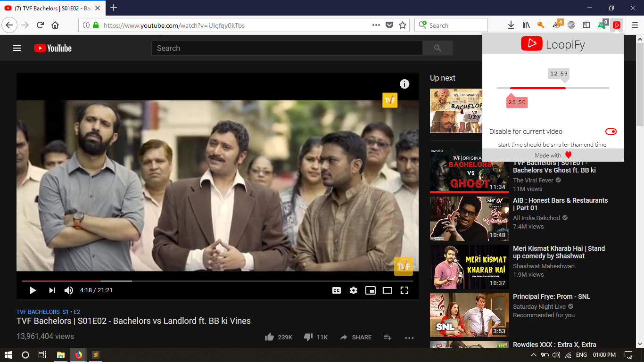Screen dimensions: 644x362
Task: Click the Firefox Search box
Action: coord(451,25)
